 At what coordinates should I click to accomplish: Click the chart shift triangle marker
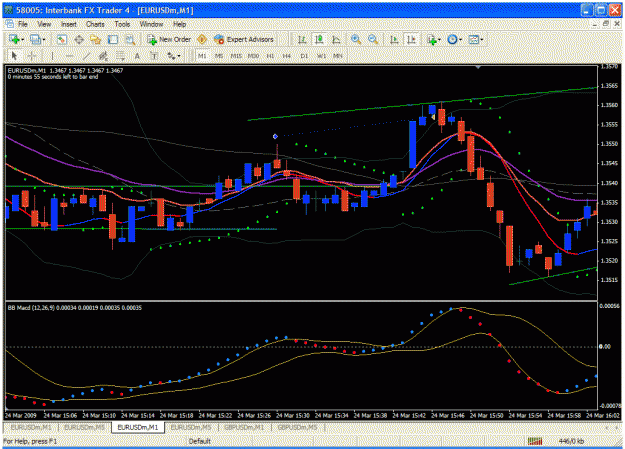coord(478,68)
